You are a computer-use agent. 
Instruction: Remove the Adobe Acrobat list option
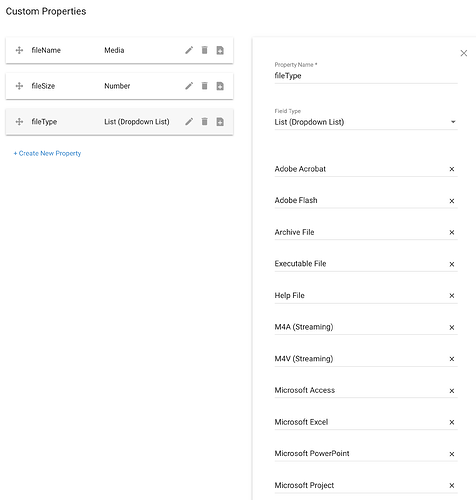(452, 169)
